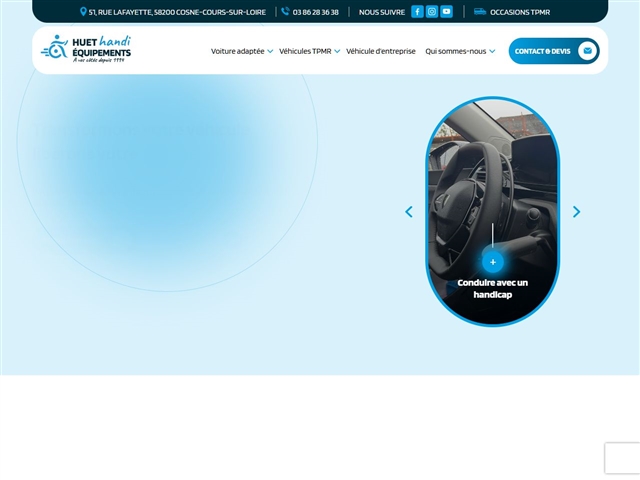
Task: Open the YouTube channel icon
Action: (446, 12)
